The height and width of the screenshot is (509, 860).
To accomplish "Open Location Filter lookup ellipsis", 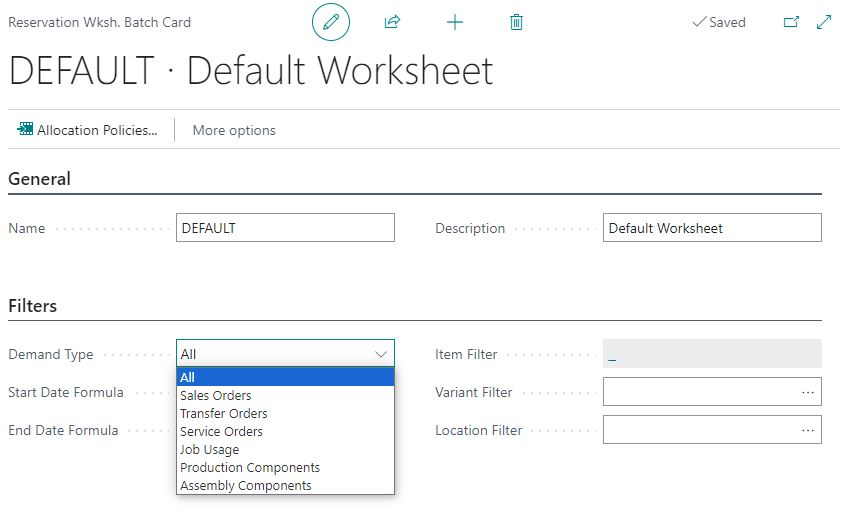I will tap(808, 430).
